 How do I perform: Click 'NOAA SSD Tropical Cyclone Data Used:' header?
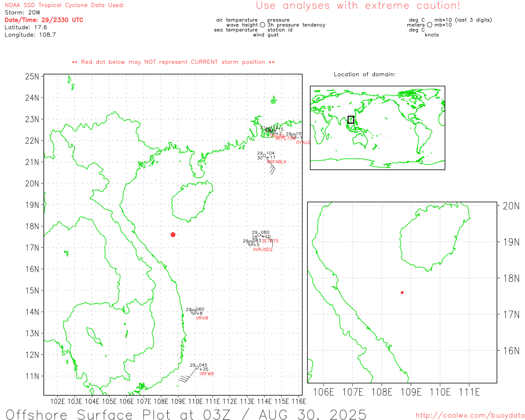[x=64, y=5]
